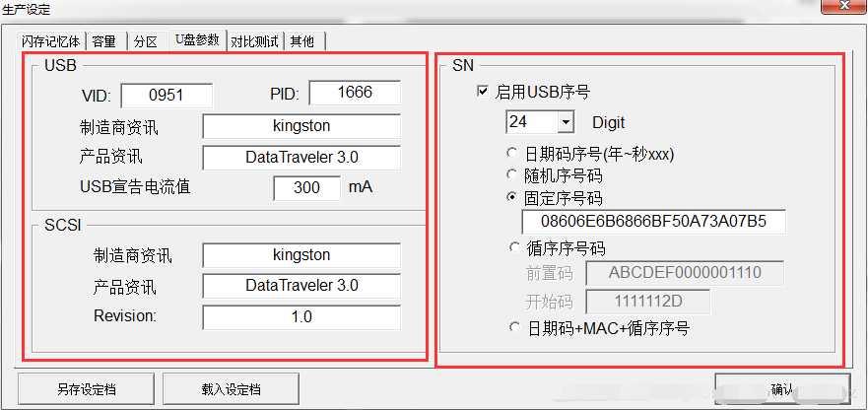Image resolution: width=868 pixels, height=410 pixels.
Task: Click the SCSI 产品资讯 DataTraveler 3.0 field
Action: click(301, 287)
